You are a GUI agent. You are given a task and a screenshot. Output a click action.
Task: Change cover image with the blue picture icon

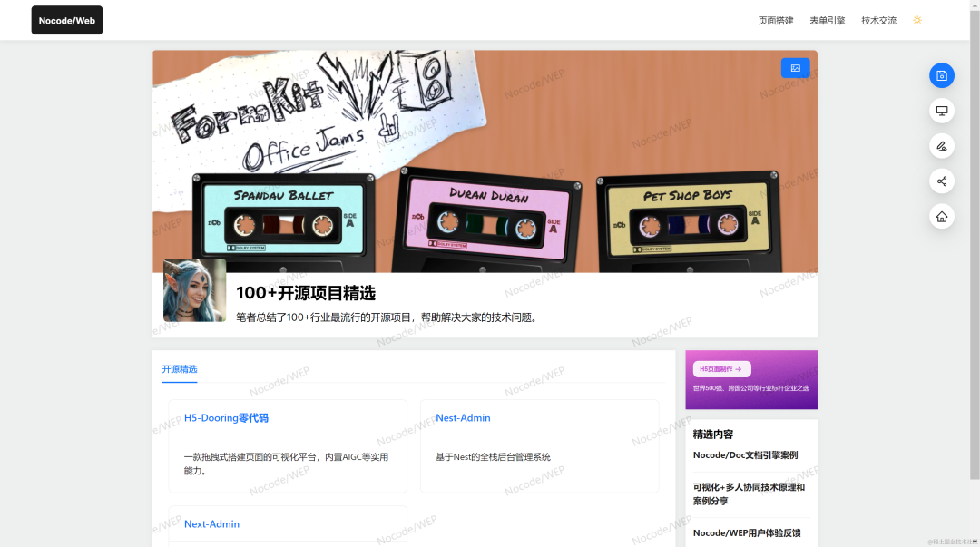pos(795,68)
